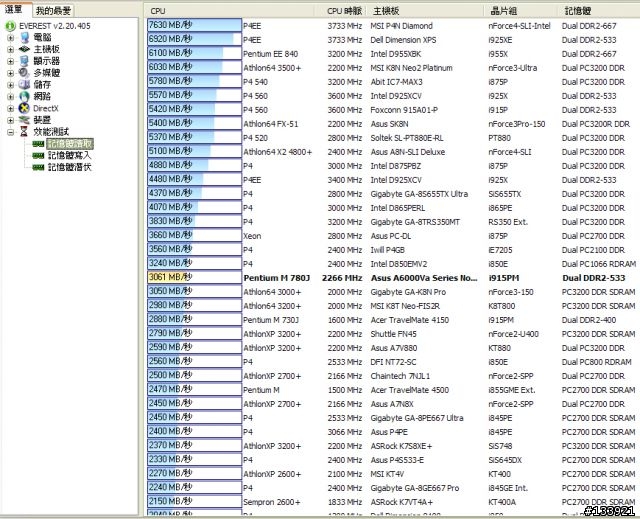This screenshot has height=519, width=640.
Task: Click the 效能測試 hourglass benchmark icon
Action: (x=24, y=131)
